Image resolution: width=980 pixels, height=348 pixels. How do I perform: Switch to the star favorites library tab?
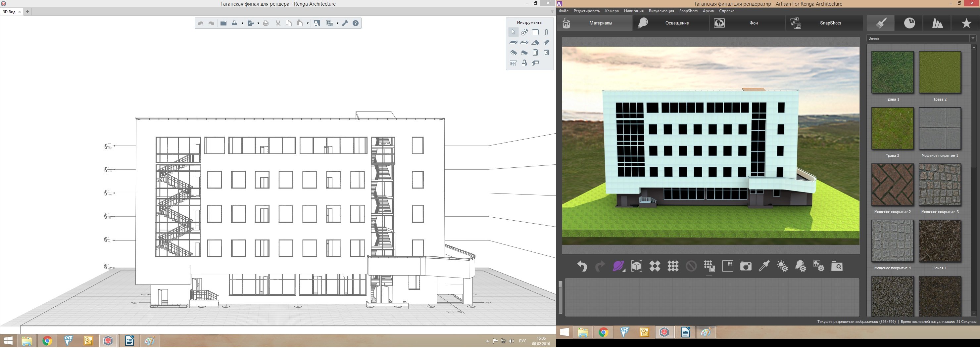(966, 23)
